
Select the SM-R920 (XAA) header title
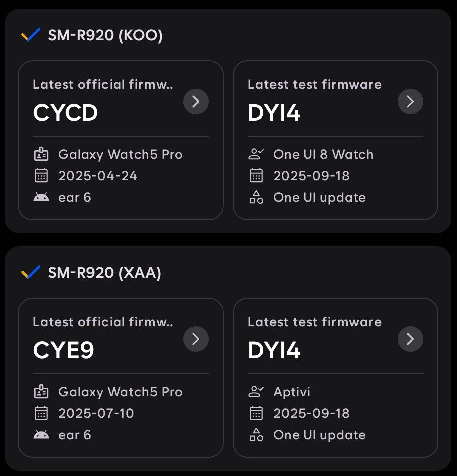104,273
